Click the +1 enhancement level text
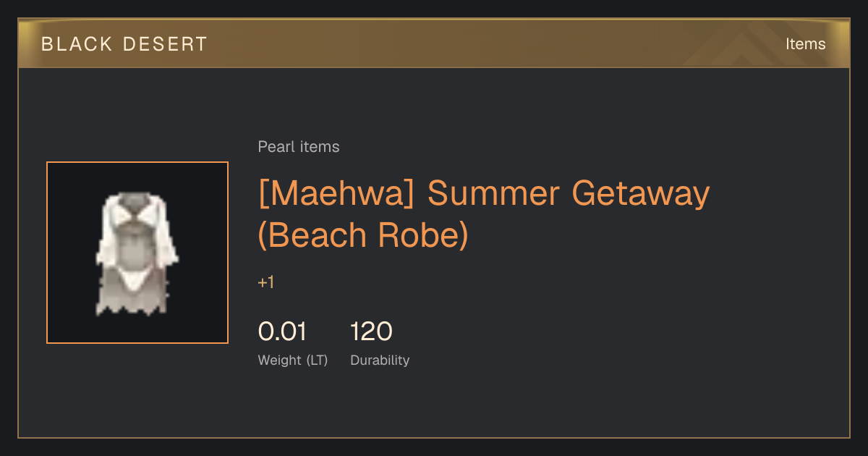 tap(266, 282)
